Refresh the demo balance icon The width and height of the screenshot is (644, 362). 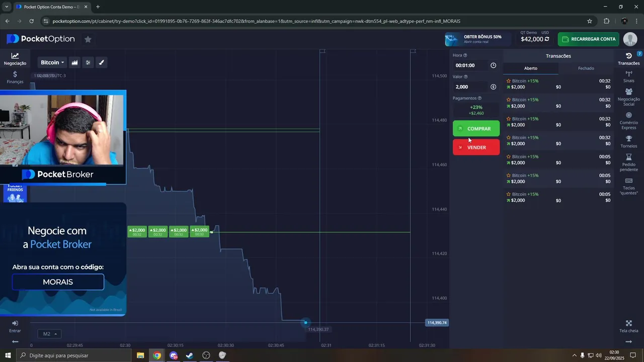pyautogui.click(x=547, y=39)
